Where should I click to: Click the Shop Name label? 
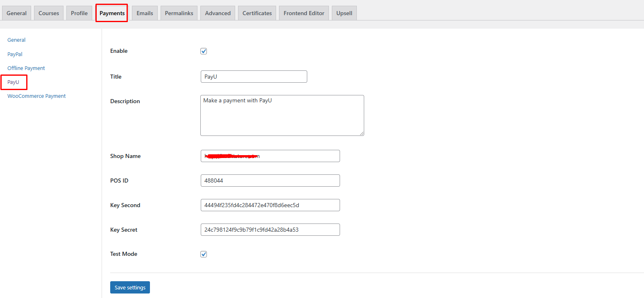[125, 156]
